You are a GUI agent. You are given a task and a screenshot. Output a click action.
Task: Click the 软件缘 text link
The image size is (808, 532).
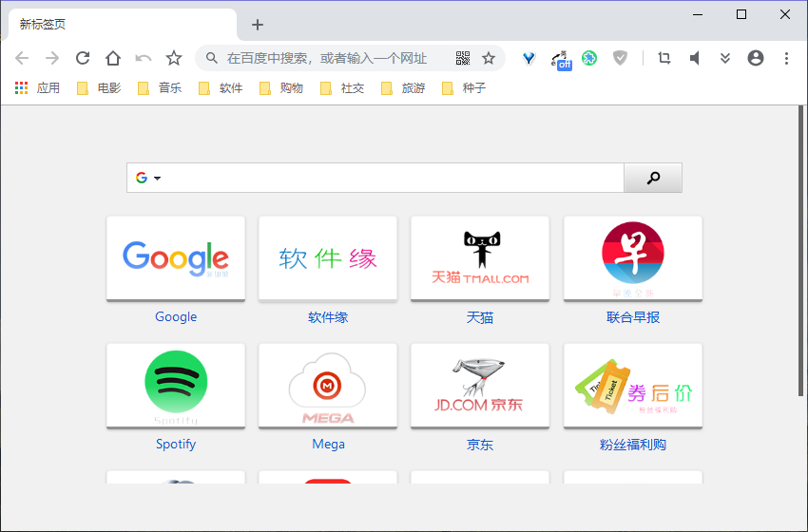(x=328, y=317)
